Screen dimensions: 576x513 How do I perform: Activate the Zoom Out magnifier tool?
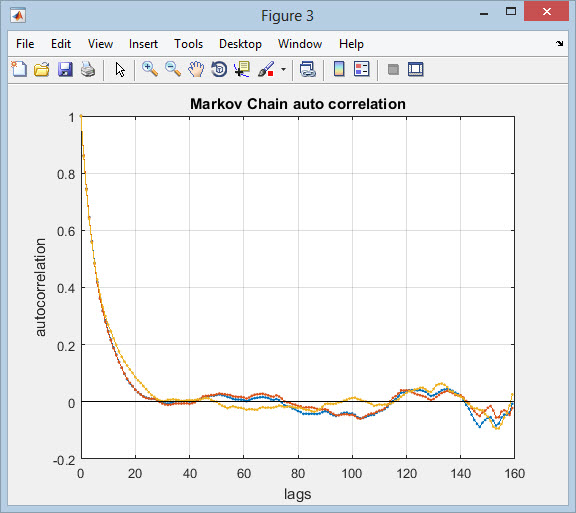[173, 69]
